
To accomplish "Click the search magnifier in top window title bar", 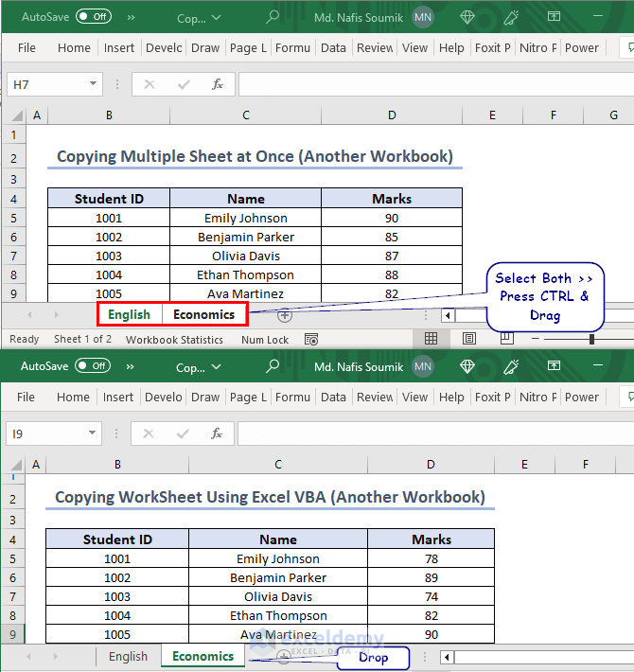I will coord(273,17).
